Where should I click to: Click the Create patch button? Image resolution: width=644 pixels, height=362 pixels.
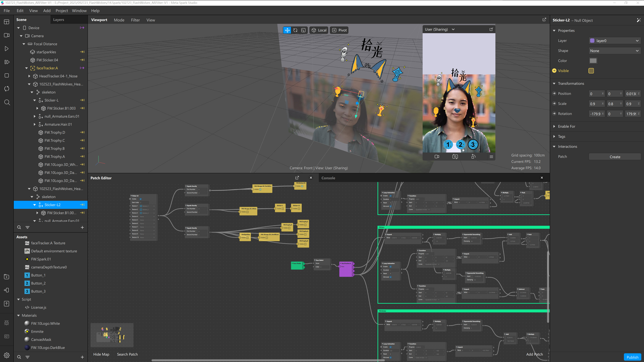click(x=615, y=157)
